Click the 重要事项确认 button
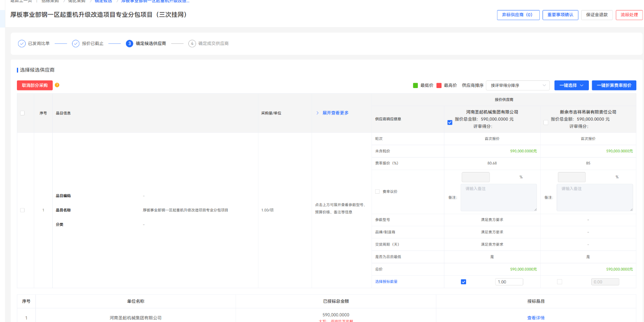The height and width of the screenshot is (322, 644). pyautogui.click(x=560, y=15)
